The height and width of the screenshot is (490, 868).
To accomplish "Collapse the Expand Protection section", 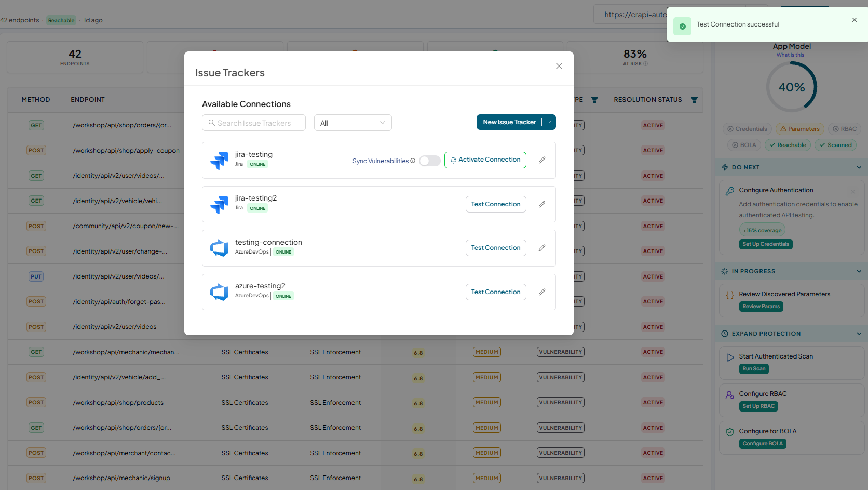I will [859, 334].
